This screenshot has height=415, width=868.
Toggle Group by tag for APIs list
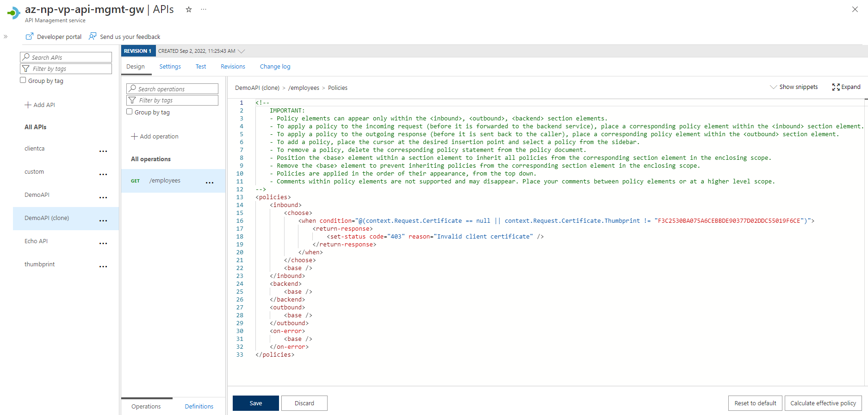point(23,80)
